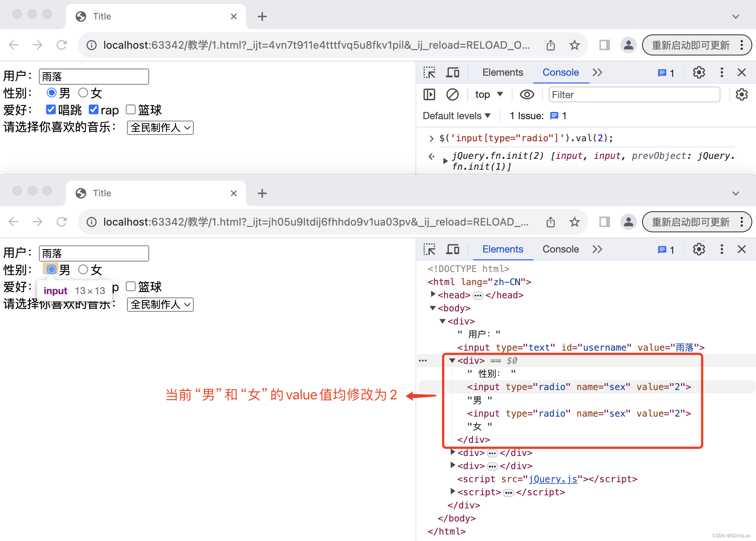This screenshot has height=541, width=756.
Task: Bookmark the page with the star in the upper window
Action: point(574,45)
